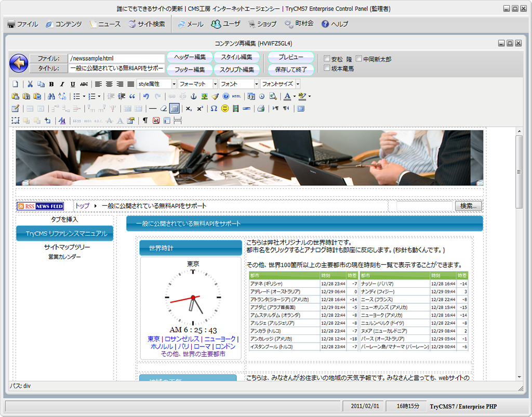This screenshot has width=532, height=417.
Task: Insert an emoticon using smiley icon
Action: (225, 109)
